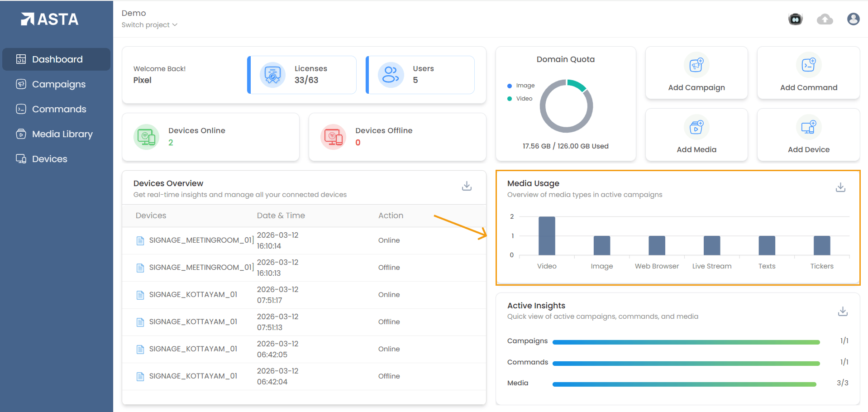The height and width of the screenshot is (412, 868).
Task: Download the Active Insights data
Action: tap(842, 311)
